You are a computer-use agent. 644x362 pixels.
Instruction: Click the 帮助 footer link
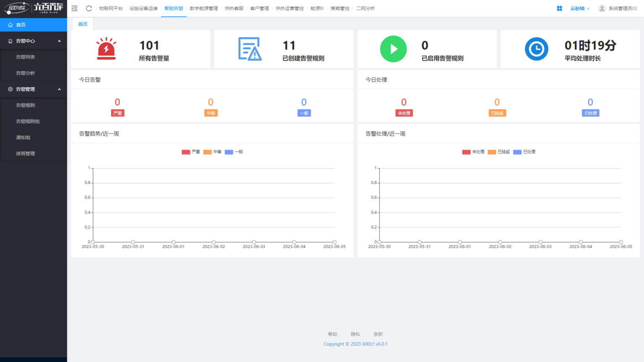point(332,334)
